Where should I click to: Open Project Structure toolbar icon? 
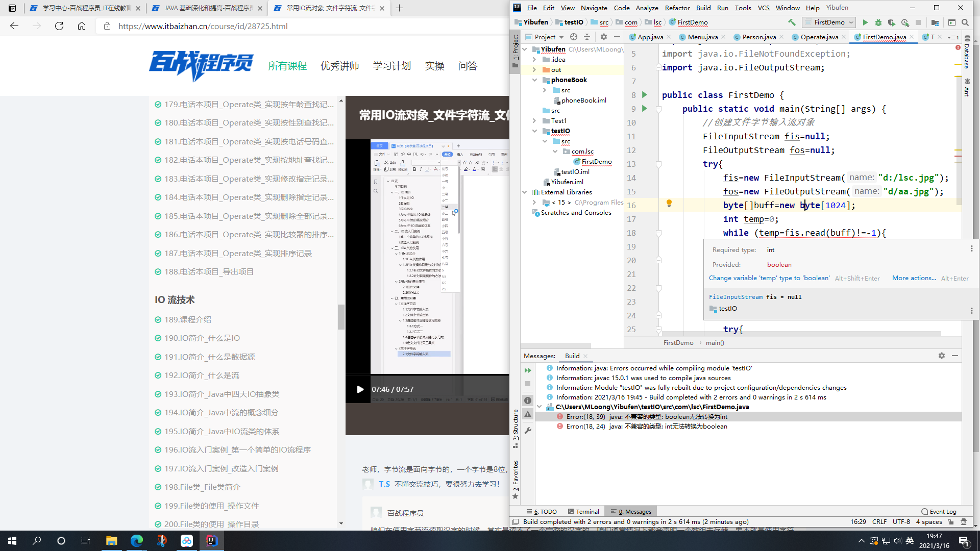tap(935, 22)
